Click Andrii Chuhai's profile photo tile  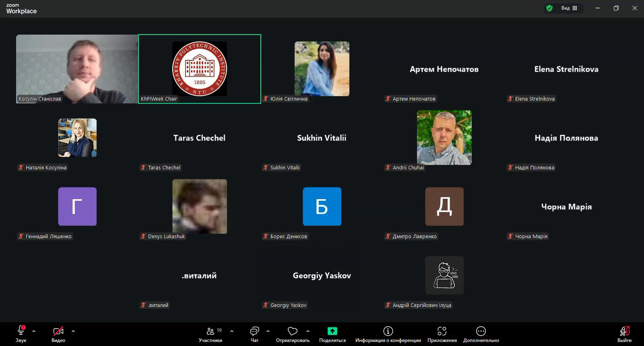coord(444,138)
